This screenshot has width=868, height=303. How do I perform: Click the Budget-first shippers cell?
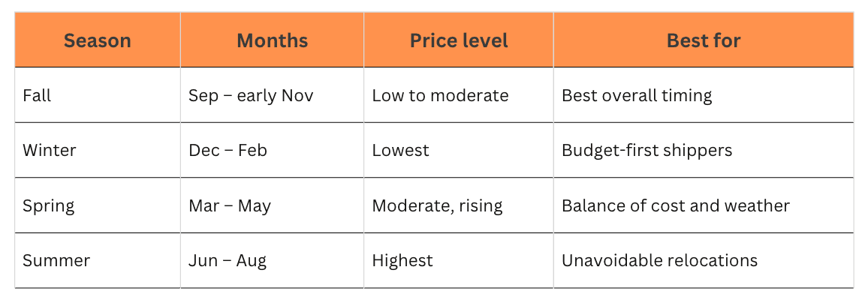pos(704,150)
